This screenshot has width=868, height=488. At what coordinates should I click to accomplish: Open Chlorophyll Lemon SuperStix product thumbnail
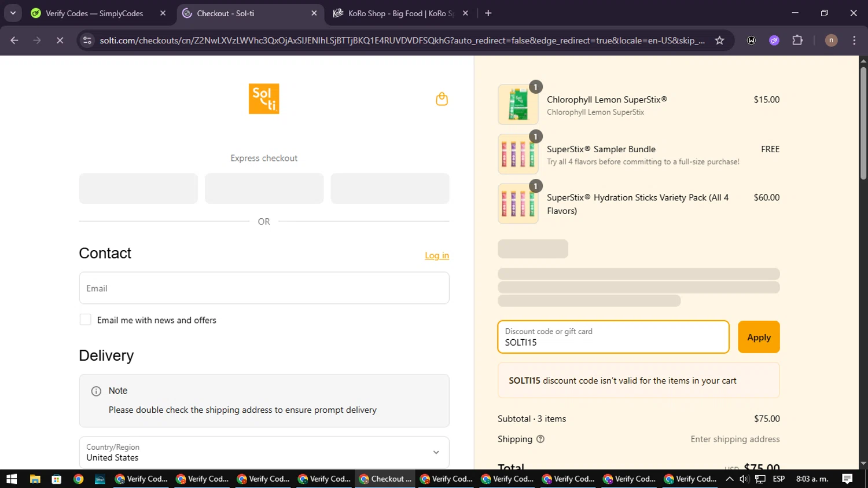[518, 105]
